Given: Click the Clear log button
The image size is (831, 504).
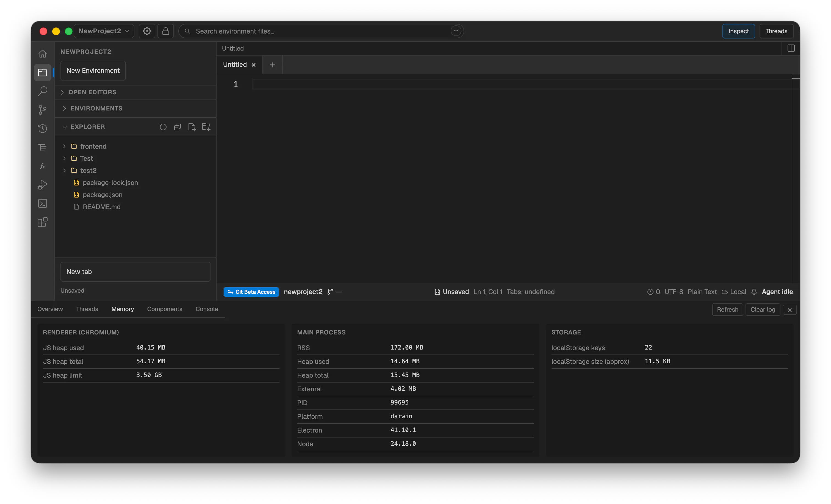Looking at the screenshot, I should tap(763, 310).
